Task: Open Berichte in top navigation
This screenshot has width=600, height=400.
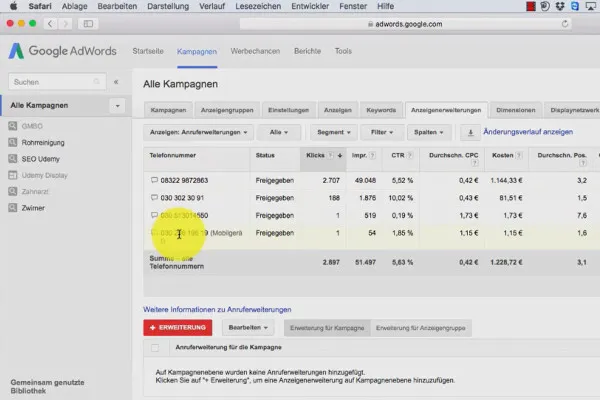Action: pyautogui.click(x=307, y=51)
